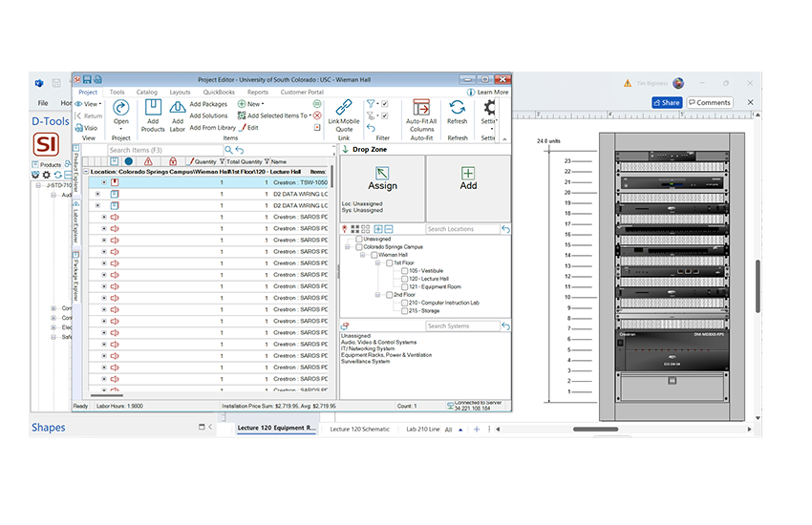Collapse the Colorado Springs Campus tree node
The height and width of the screenshot is (525, 812).
click(x=348, y=246)
